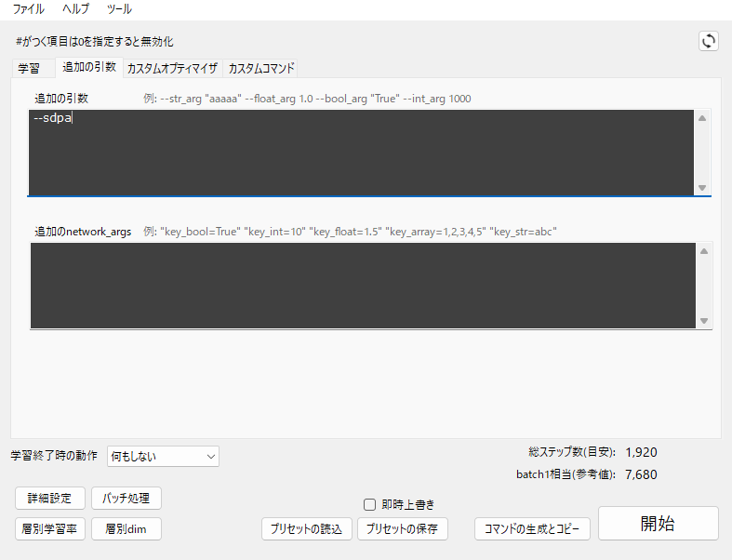The image size is (732, 560).
Task: Click プリセットの保存 to save preset
Action: click(x=403, y=528)
